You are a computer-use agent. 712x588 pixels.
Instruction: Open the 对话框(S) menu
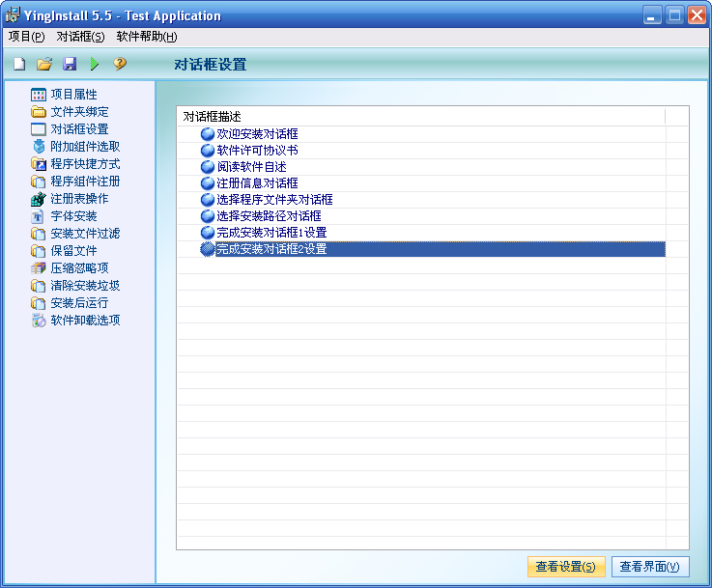80,37
